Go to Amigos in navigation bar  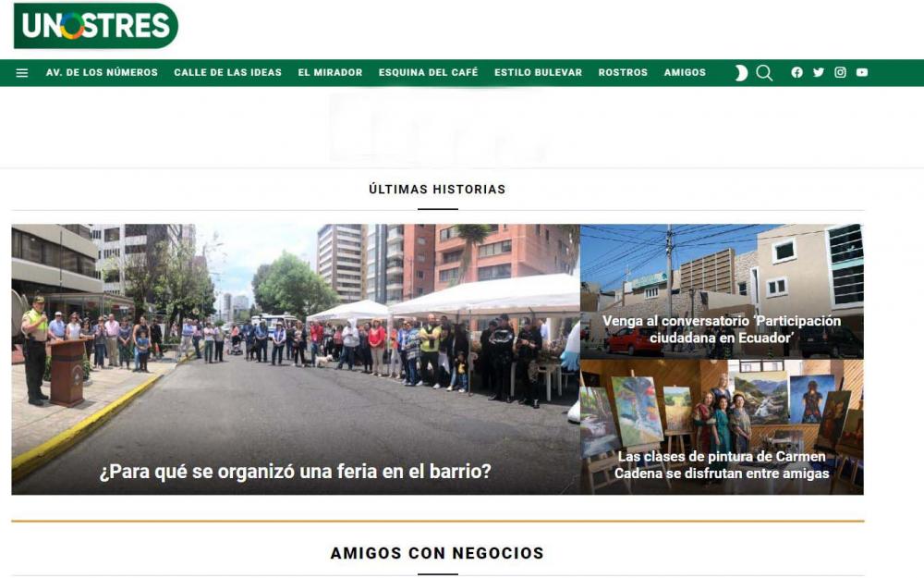click(685, 73)
